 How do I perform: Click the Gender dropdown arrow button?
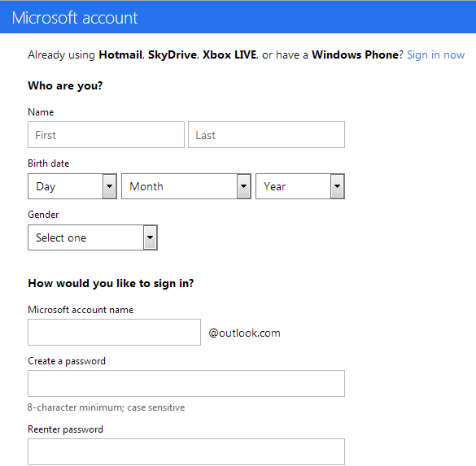[151, 237]
